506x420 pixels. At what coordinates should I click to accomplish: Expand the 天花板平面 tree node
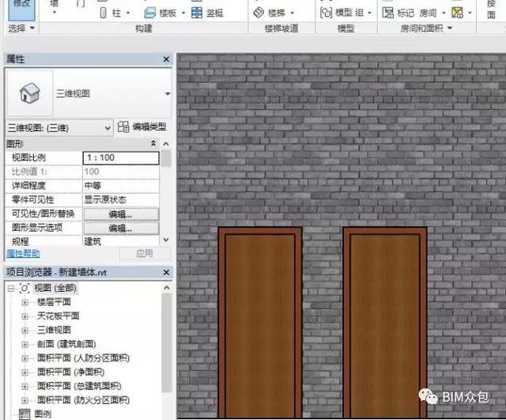click(25, 316)
